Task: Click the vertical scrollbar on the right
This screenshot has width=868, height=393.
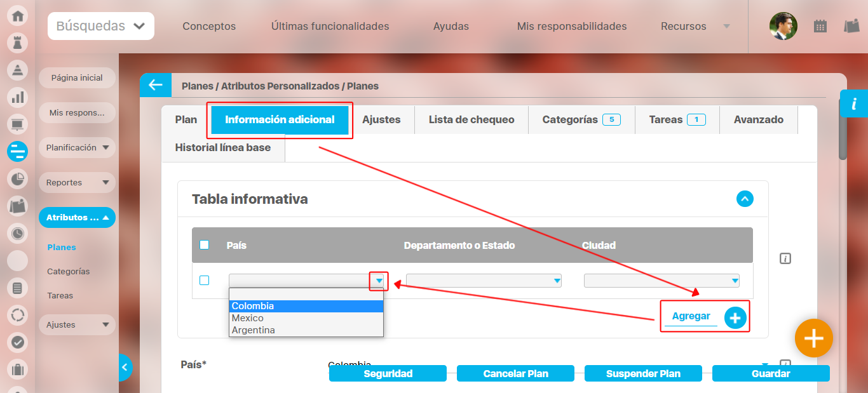Action: point(843,137)
